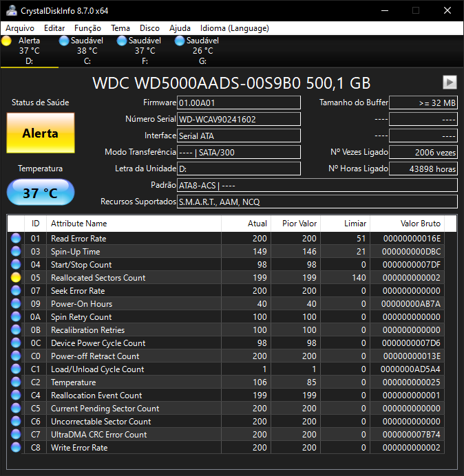
Task: Open the Editar menu
Action: [x=54, y=28]
